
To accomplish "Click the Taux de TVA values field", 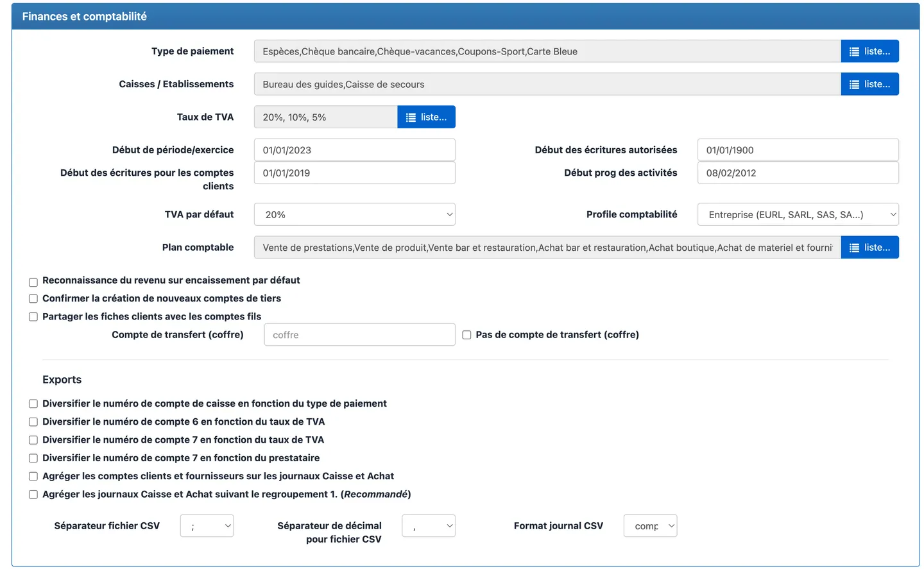I will point(326,117).
